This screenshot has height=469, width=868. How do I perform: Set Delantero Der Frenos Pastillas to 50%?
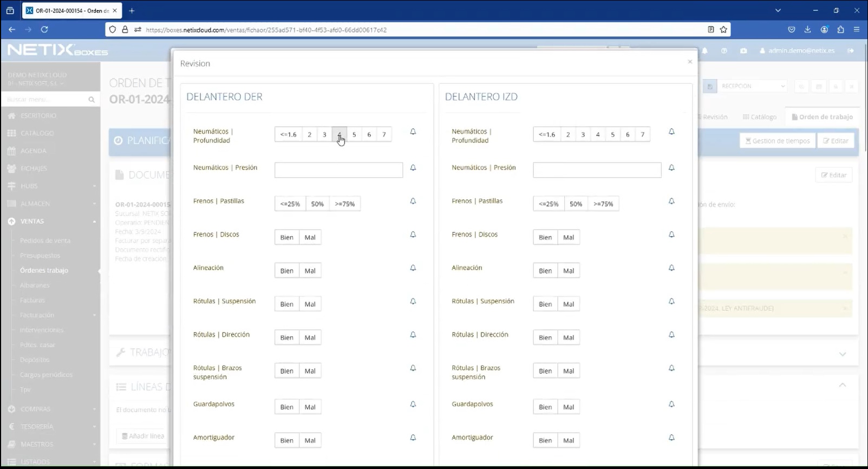tap(317, 204)
